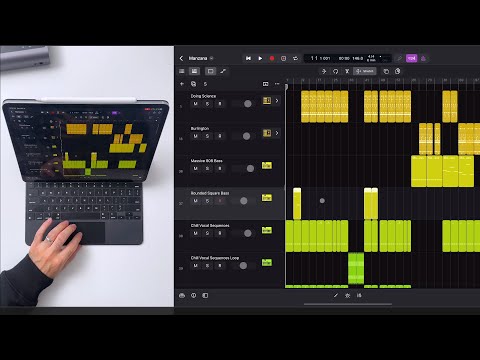The image size is (480, 360).
Task: Toggle the Multiple Select button
Action: (365, 71)
